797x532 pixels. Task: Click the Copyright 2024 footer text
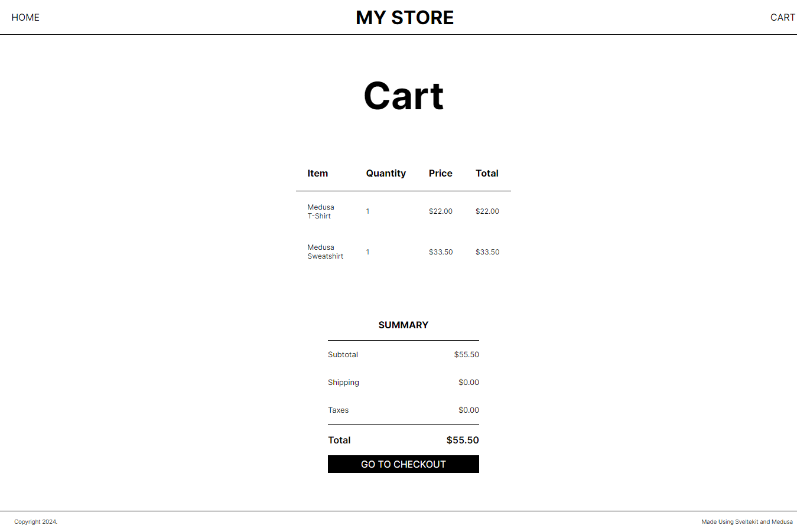point(36,522)
